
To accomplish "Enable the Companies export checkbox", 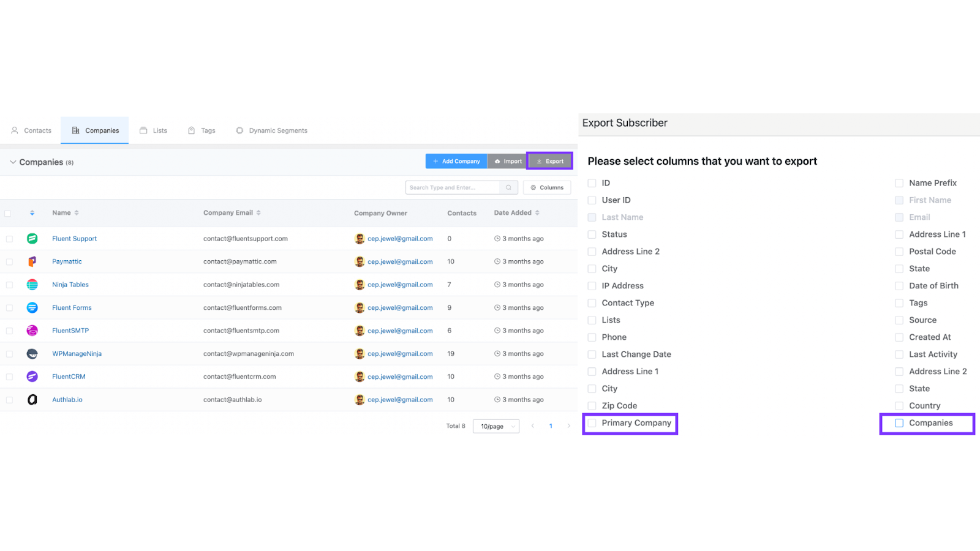I will pyautogui.click(x=899, y=423).
